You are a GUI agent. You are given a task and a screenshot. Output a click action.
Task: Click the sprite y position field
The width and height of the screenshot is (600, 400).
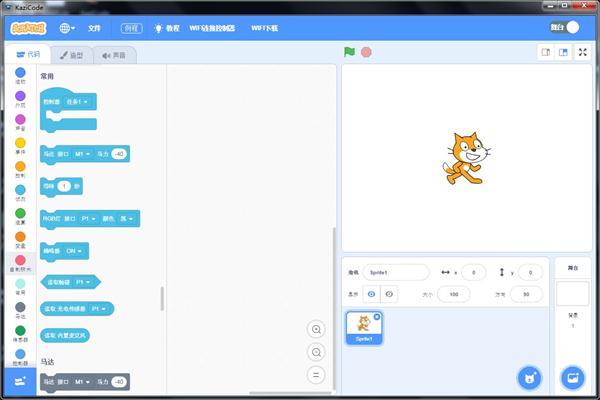coord(530,272)
